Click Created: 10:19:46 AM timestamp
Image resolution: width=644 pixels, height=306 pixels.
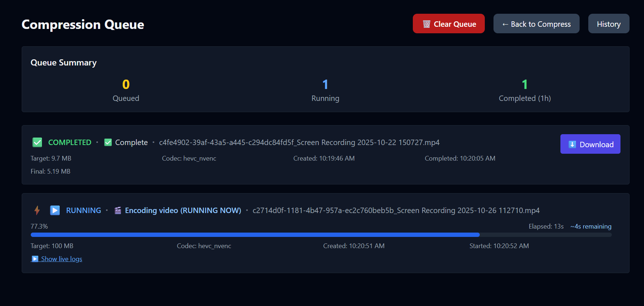point(324,158)
